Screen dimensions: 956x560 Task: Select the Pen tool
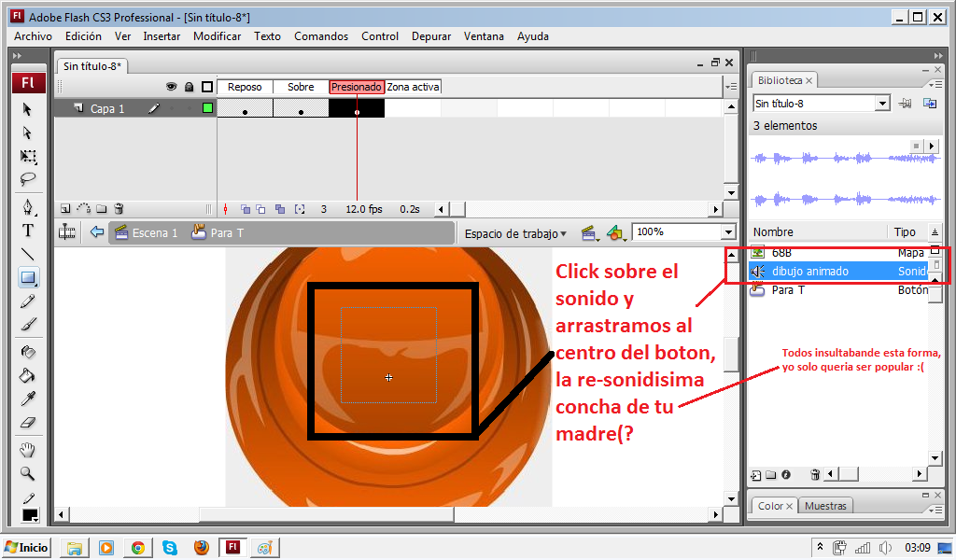click(28, 207)
